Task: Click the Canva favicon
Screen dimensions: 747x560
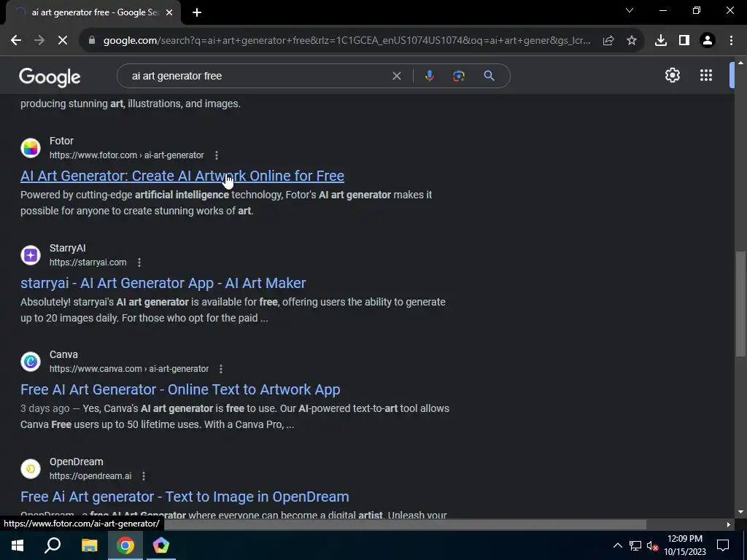Action: [31, 362]
